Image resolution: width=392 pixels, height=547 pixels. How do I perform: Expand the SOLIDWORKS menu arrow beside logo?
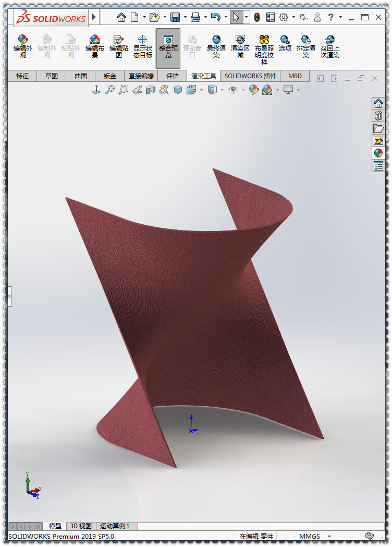pos(94,17)
